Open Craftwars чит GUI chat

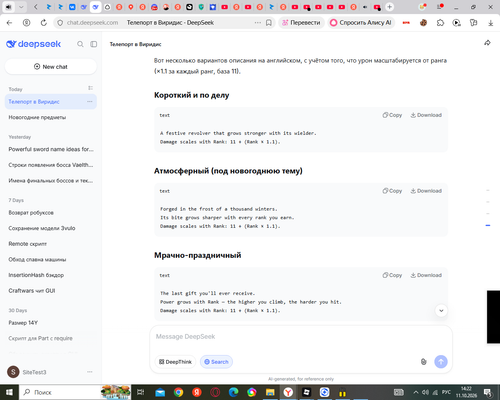point(51,291)
